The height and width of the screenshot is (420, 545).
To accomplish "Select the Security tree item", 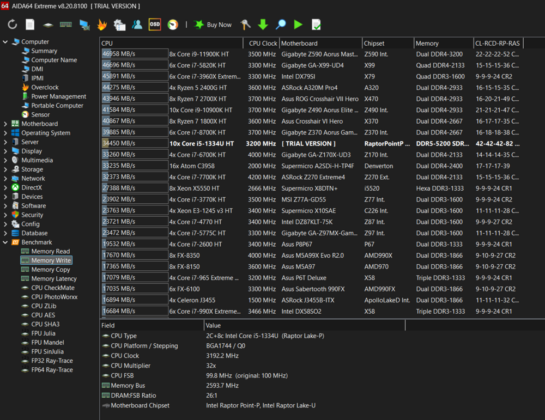I will point(32,215).
